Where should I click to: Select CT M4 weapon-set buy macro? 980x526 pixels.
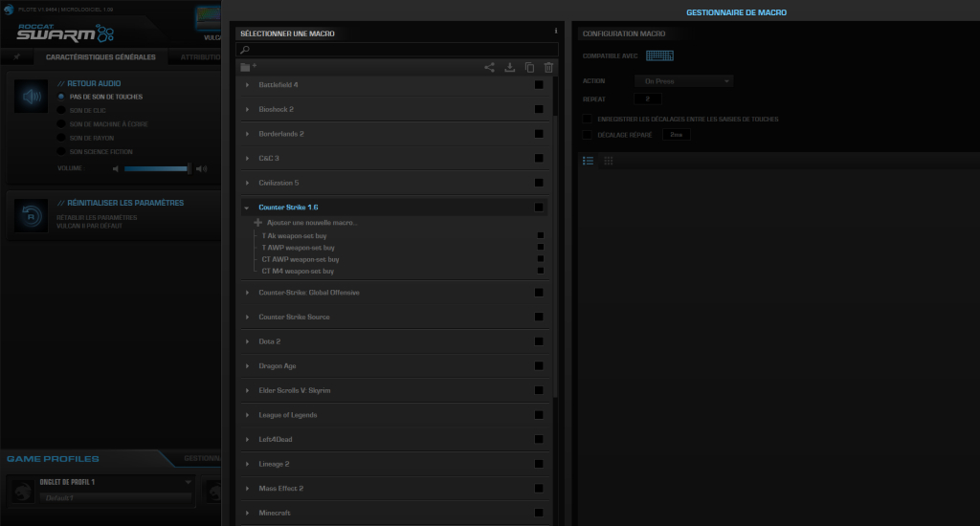(x=299, y=271)
